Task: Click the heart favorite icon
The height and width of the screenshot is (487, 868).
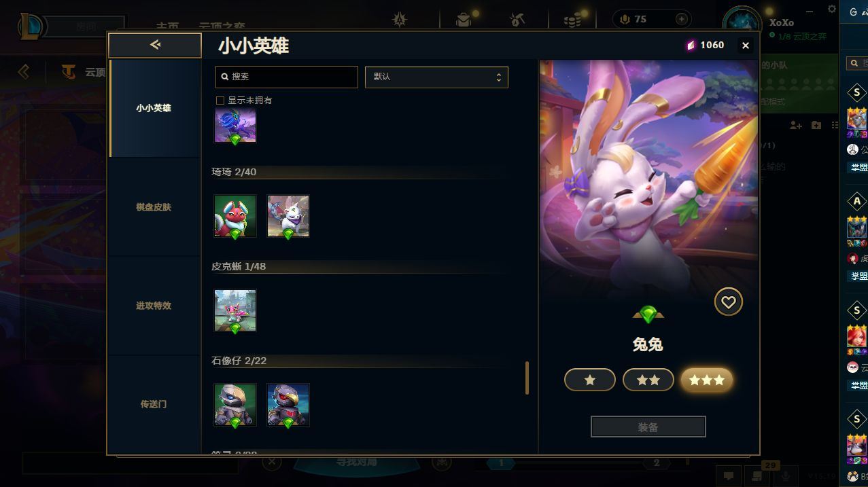Action: click(728, 302)
